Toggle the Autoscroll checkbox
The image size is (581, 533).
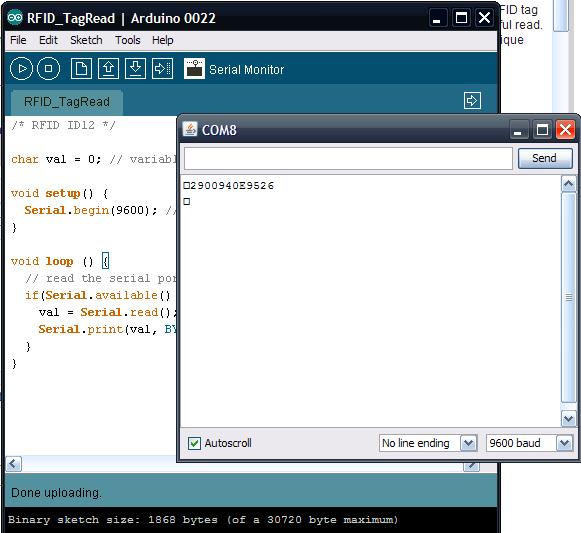[x=194, y=443]
